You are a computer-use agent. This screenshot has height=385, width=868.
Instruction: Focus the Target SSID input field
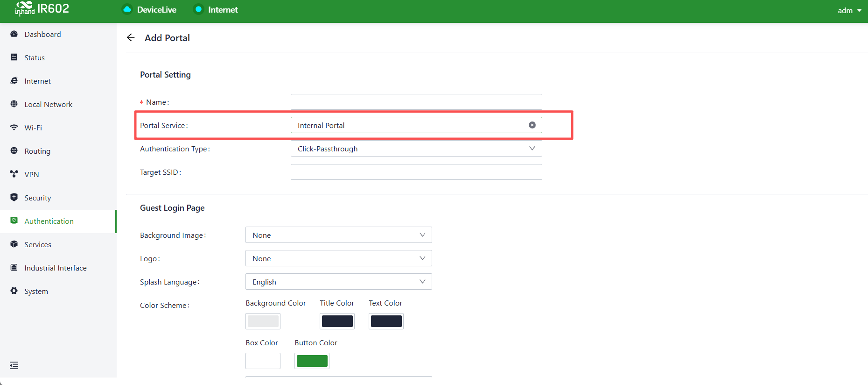[x=416, y=172]
